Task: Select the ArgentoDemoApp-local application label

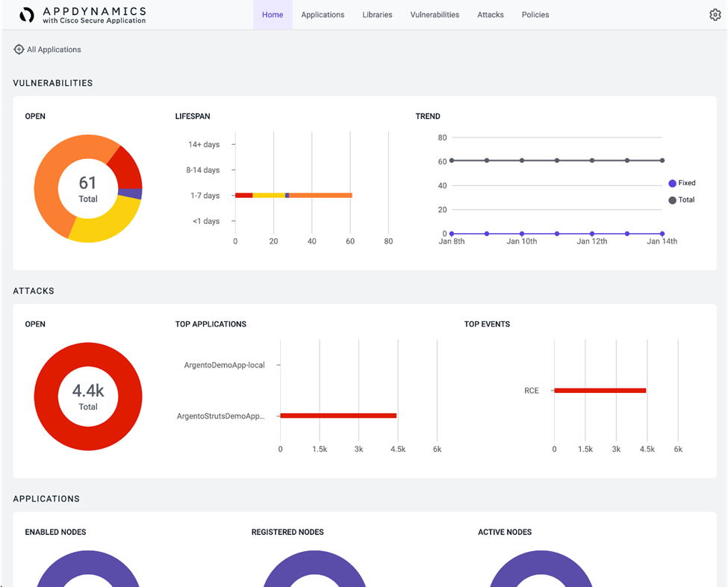Action: (224, 365)
